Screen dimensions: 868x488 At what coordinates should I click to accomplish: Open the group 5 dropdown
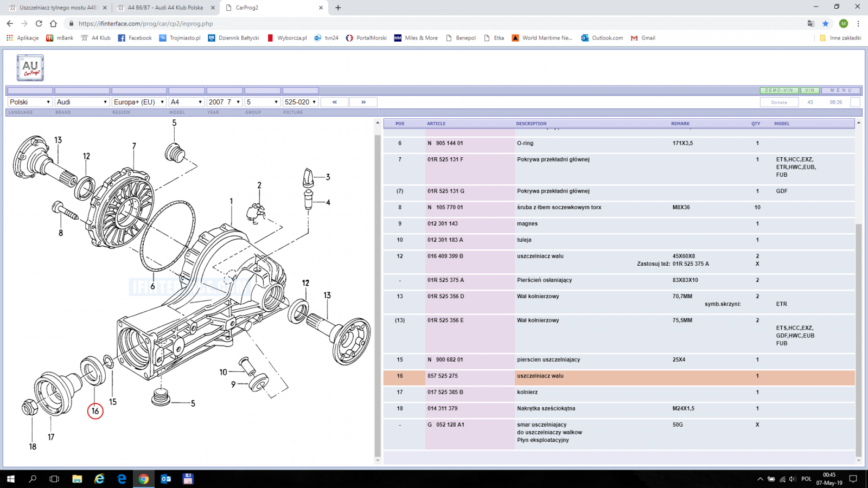(x=262, y=102)
